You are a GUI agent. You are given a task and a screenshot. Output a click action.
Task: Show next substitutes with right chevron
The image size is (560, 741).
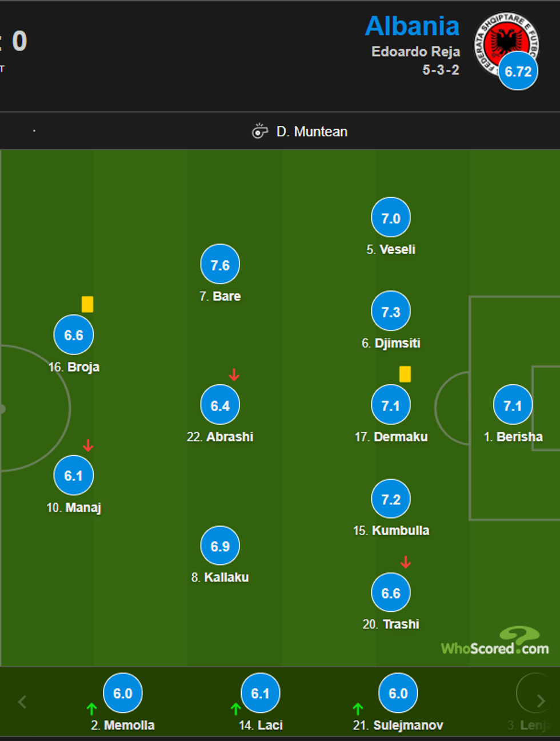coord(541,701)
